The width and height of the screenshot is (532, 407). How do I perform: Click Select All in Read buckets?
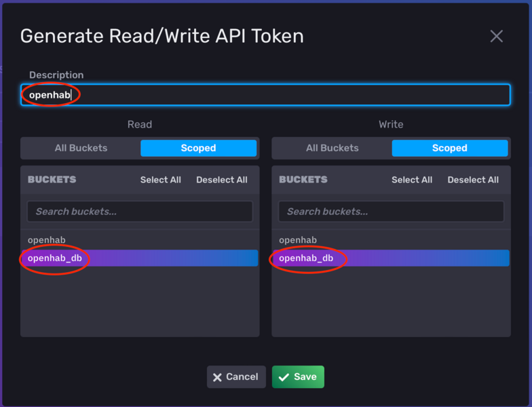[x=160, y=180]
